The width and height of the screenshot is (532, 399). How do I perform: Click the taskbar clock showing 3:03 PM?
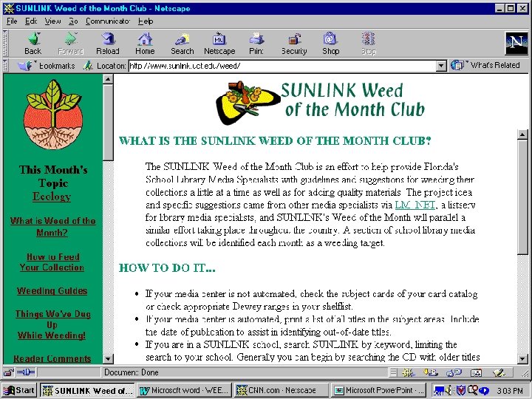510,391
